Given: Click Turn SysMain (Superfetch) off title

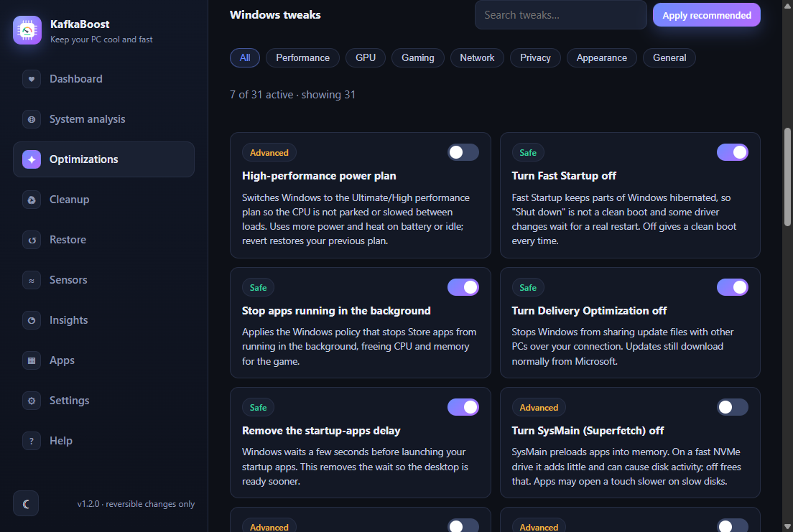Looking at the screenshot, I should point(588,431).
